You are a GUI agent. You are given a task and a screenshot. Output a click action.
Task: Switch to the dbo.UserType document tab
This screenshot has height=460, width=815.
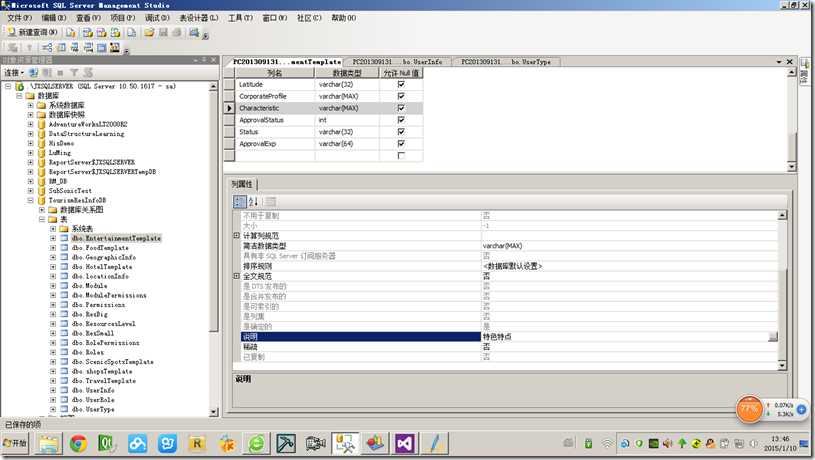pyautogui.click(x=505, y=61)
